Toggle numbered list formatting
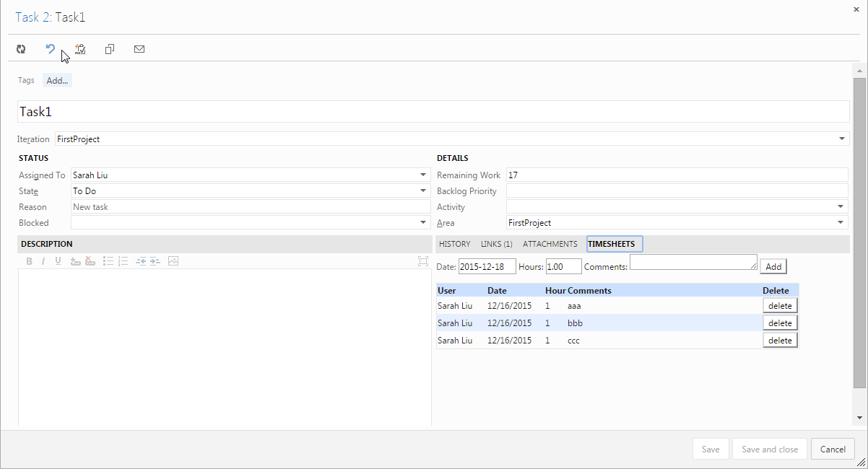The width and height of the screenshot is (868, 469). tap(123, 260)
